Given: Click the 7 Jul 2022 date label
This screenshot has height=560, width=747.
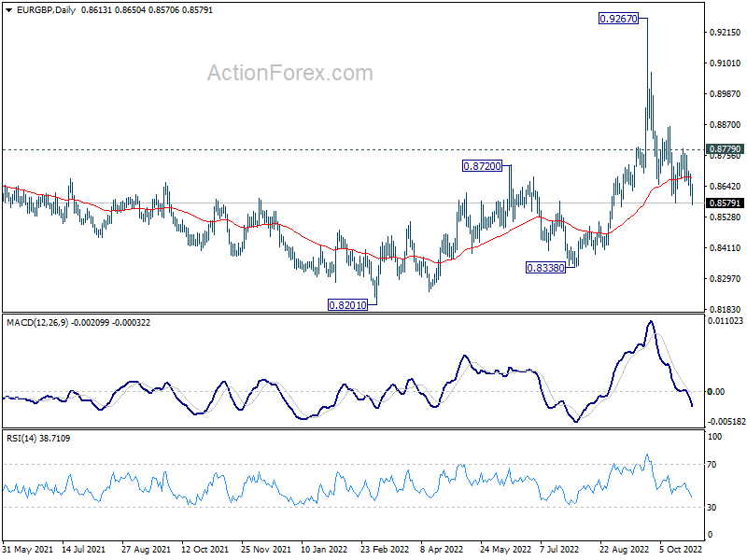Looking at the screenshot, I should 559,550.
